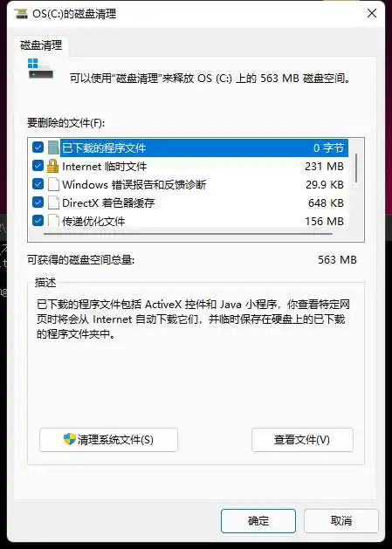This screenshot has width=392, height=549.
Task: Close the disk cleanup dialog
Action: (372, 14)
